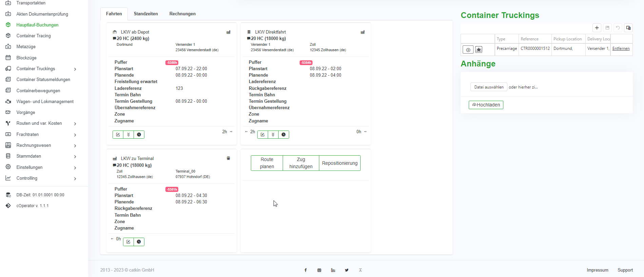The width and height of the screenshot is (644, 277).
Task: Click double-chevron icon on LKW ab Depot card
Action: pyautogui.click(x=128, y=135)
